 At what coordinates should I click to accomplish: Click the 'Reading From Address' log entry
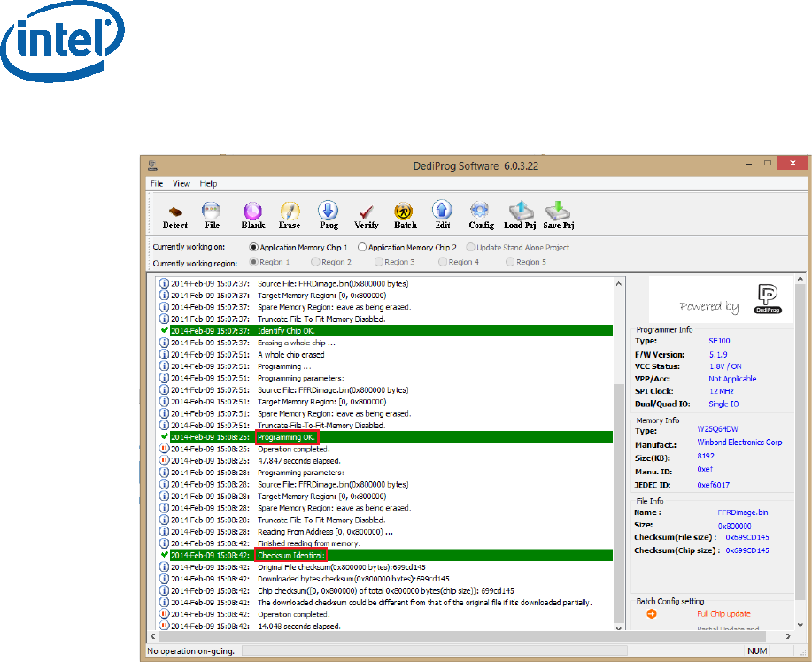point(325,532)
